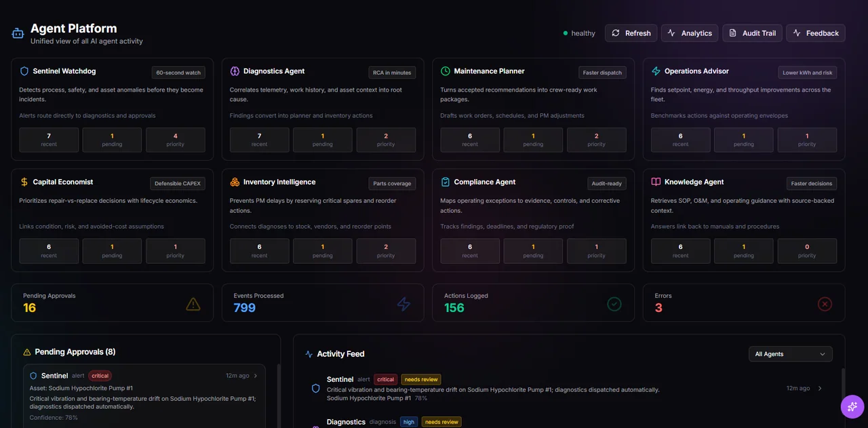Click the Sentinel Watchdog shield icon
Screen dimensions: 868x428
click(24, 71)
